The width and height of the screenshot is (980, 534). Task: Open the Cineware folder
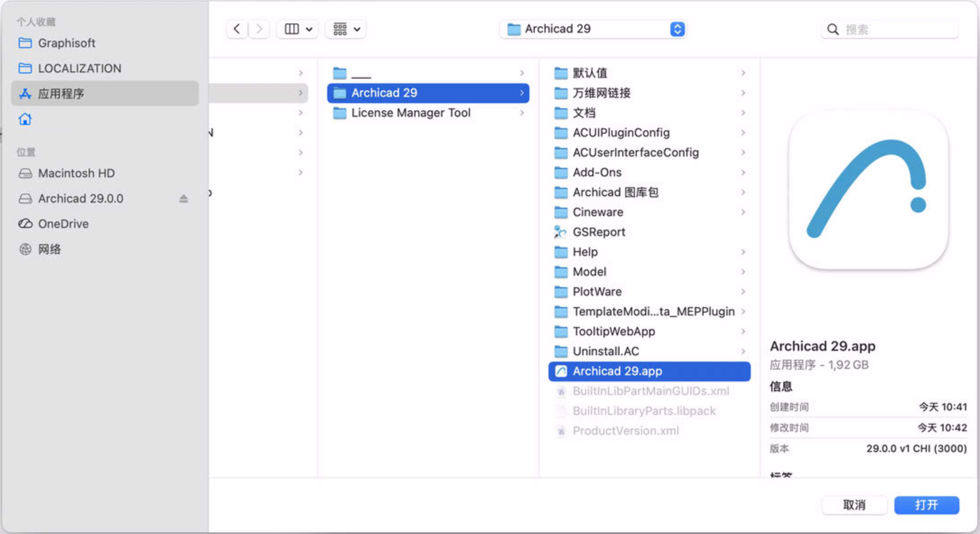click(598, 212)
